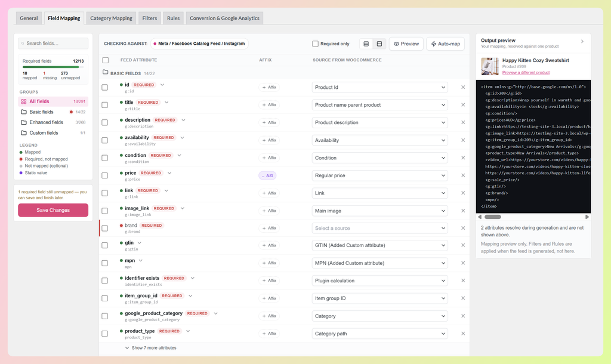Click the Basic Fields folder icon
This screenshot has height=364, width=611.
point(105,72)
